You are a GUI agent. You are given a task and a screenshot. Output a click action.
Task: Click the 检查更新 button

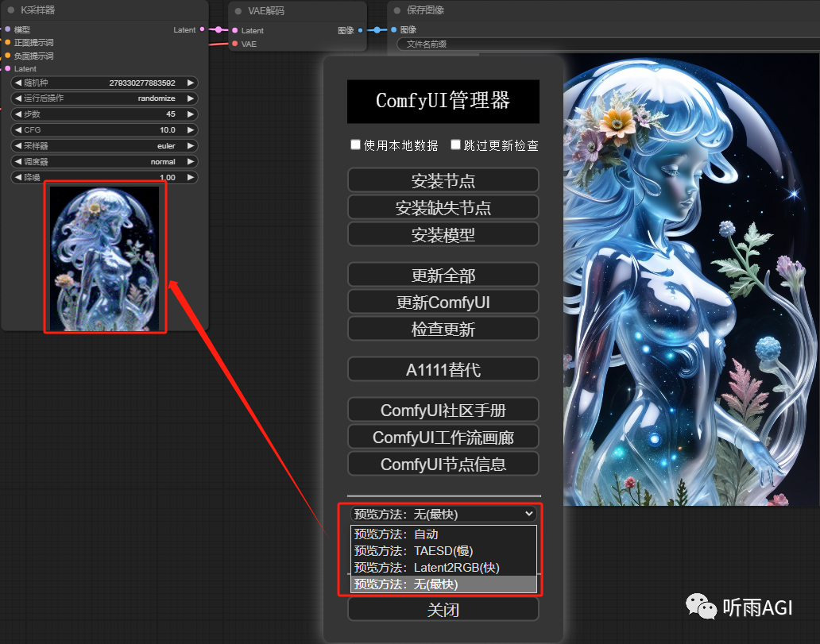tap(443, 329)
